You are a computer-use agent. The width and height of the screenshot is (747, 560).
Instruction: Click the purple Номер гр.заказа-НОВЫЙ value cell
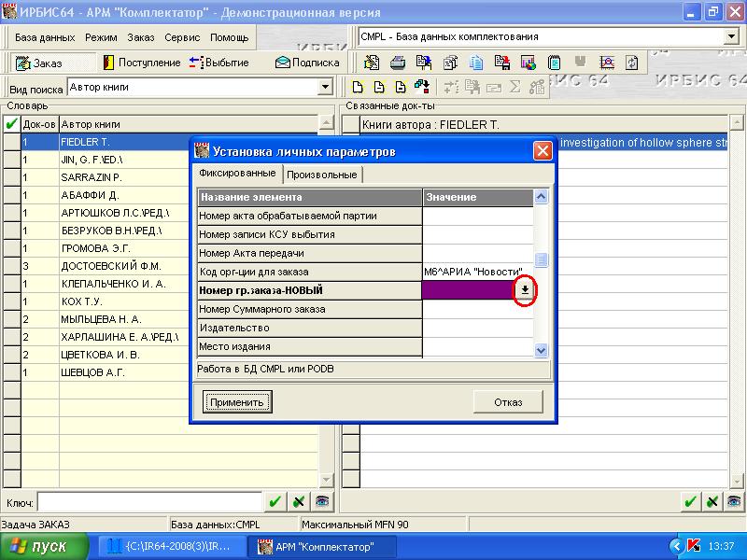tap(467, 290)
